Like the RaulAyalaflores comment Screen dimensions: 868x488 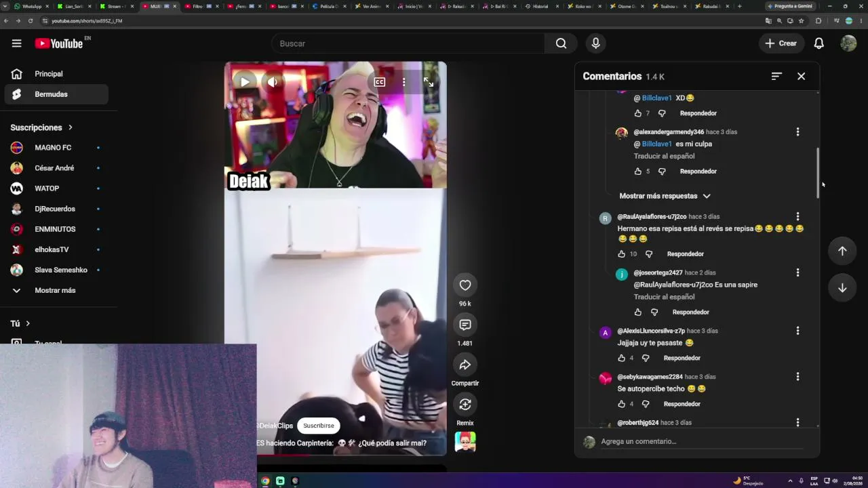point(621,254)
